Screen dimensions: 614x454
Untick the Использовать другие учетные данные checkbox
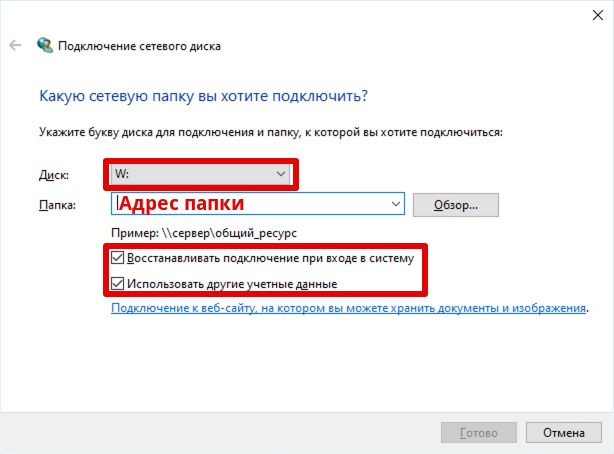118,284
